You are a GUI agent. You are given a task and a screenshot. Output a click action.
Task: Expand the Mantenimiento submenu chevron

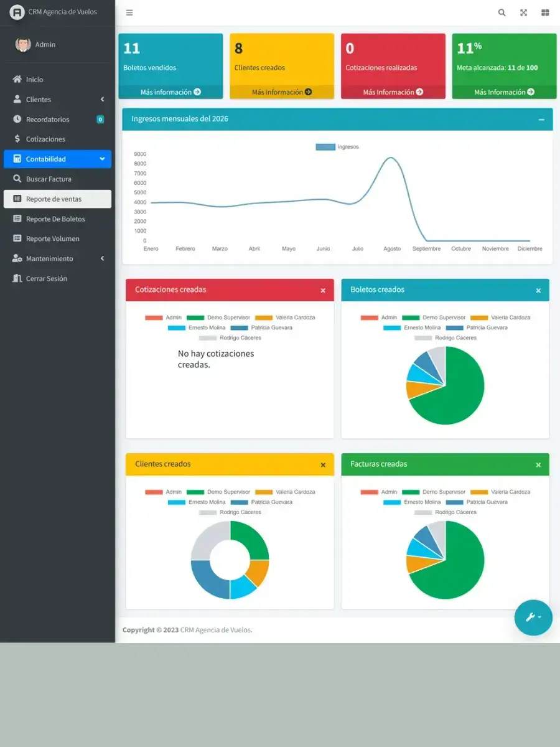click(102, 258)
